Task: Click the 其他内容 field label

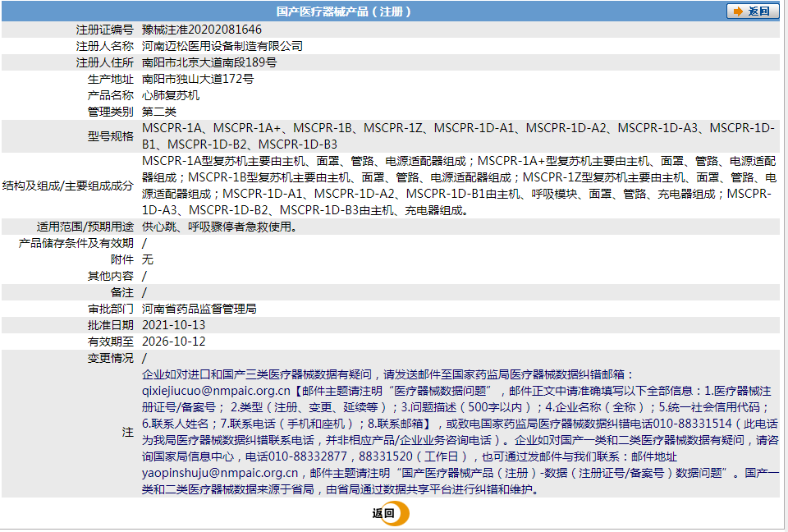Action: click(x=111, y=276)
